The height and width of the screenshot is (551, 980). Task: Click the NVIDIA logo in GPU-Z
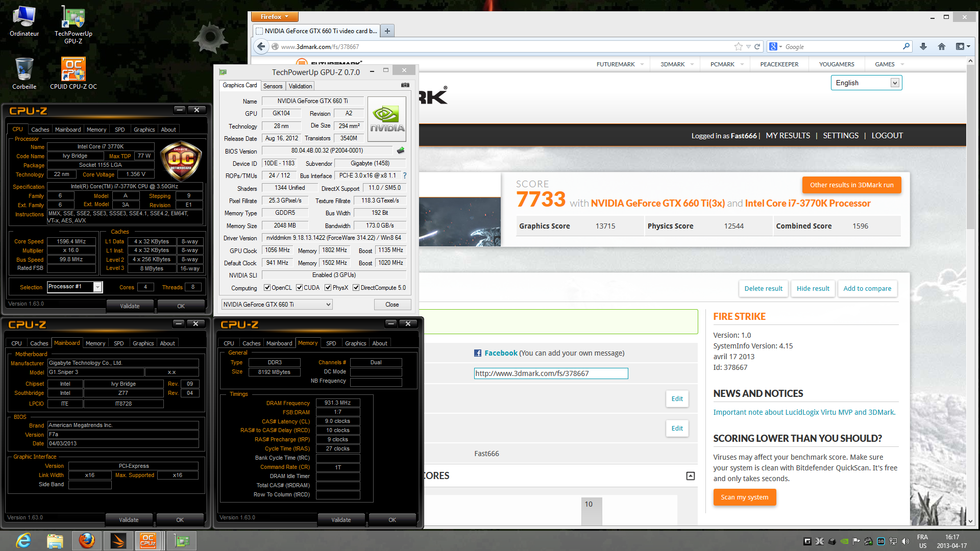(x=387, y=119)
